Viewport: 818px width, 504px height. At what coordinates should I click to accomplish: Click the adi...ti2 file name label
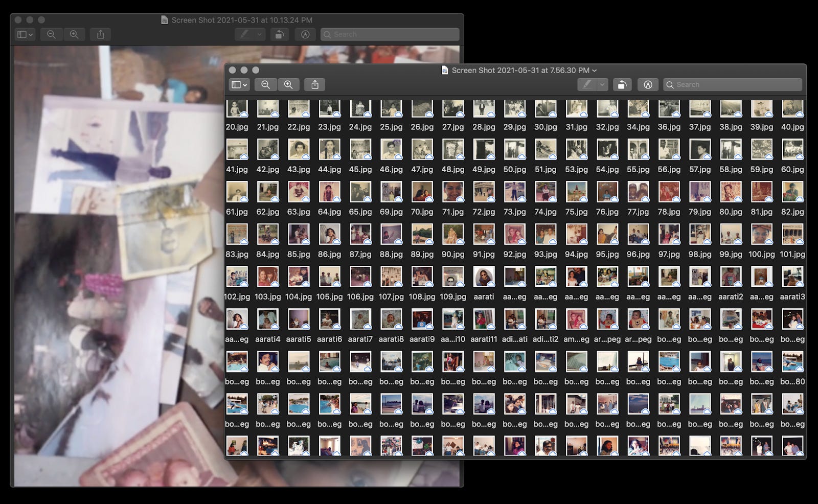[546, 339]
